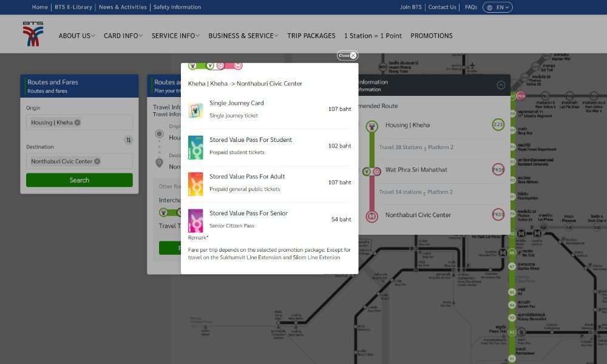This screenshot has width=607, height=364.
Task: Select Stored Value Pass For Student card icon
Action: point(195,147)
